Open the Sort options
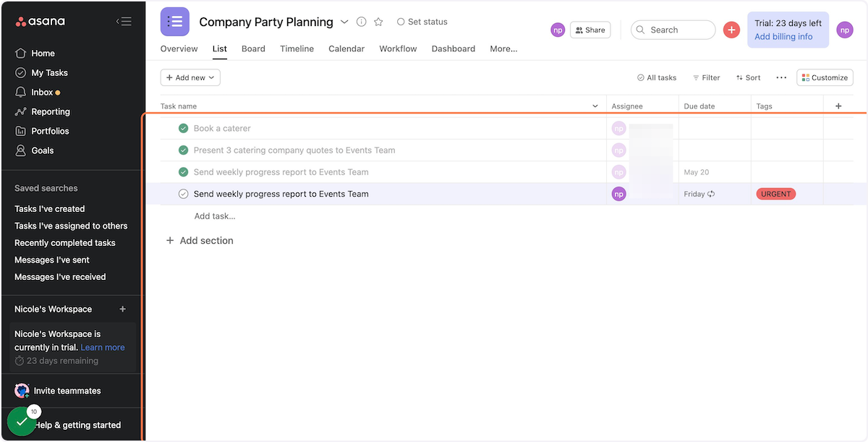This screenshot has width=868, height=442. pyautogui.click(x=749, y=77)
